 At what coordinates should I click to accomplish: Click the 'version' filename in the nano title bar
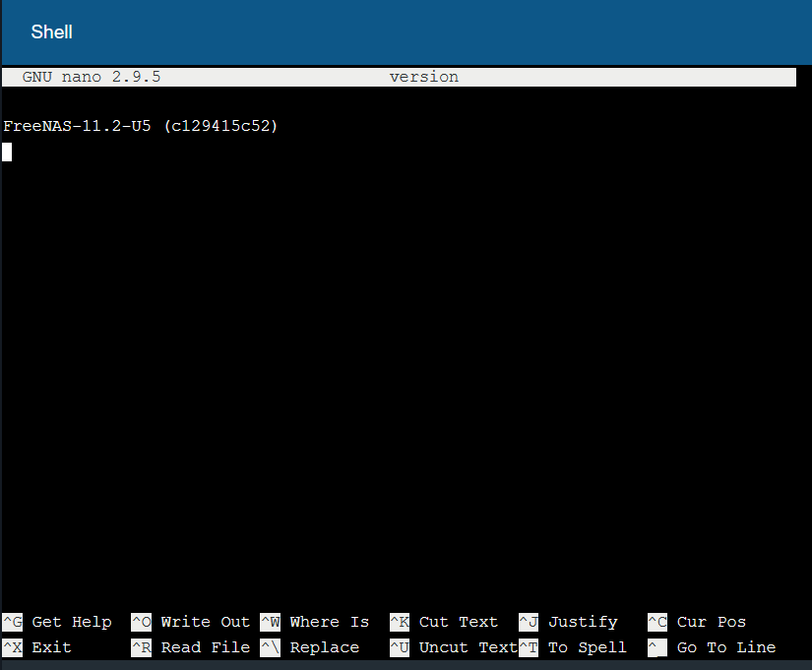pyautogui.click(x=423, y=77)
